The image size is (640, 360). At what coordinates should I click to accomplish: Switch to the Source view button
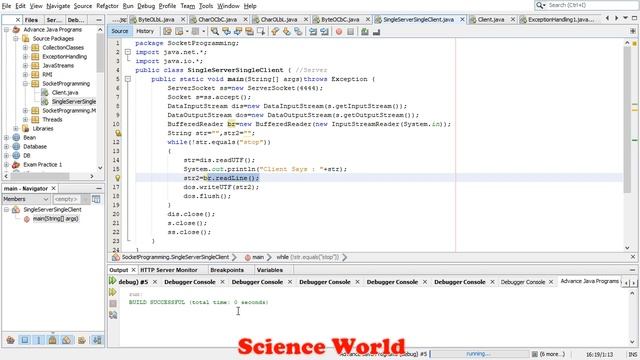120,31
